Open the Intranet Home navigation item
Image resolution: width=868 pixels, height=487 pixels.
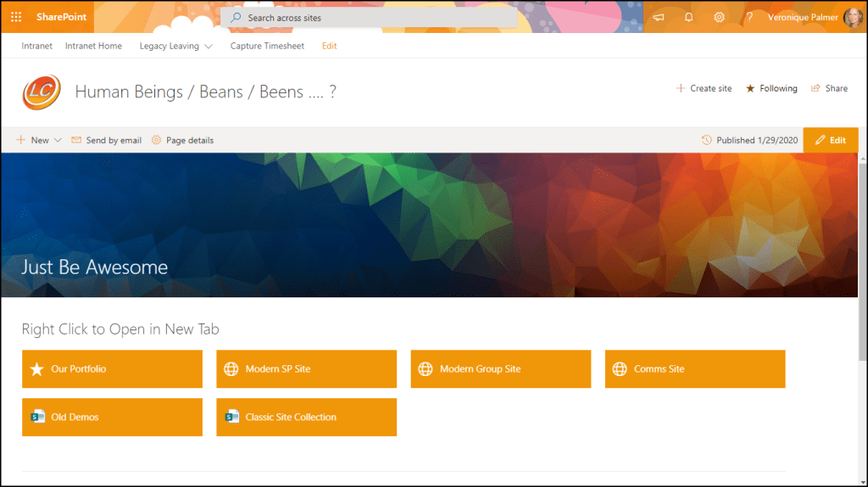(93, 46)
